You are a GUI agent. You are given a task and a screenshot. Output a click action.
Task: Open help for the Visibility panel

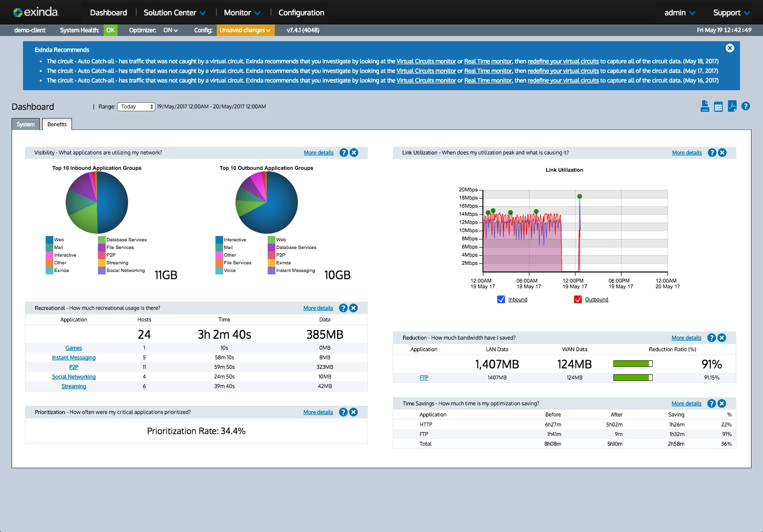click(x=343, y=153)
